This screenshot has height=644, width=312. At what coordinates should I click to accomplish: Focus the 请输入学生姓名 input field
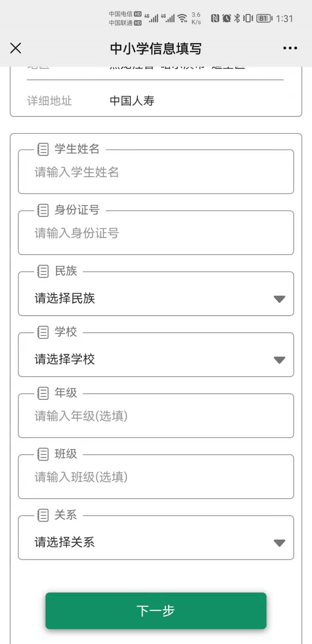(156, 172)
